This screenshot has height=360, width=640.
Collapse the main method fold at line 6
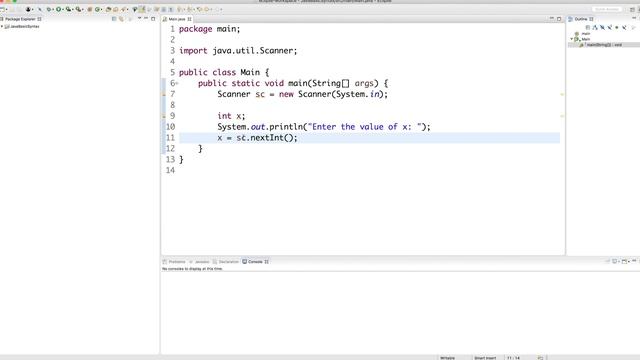click(x=178, y=83)
